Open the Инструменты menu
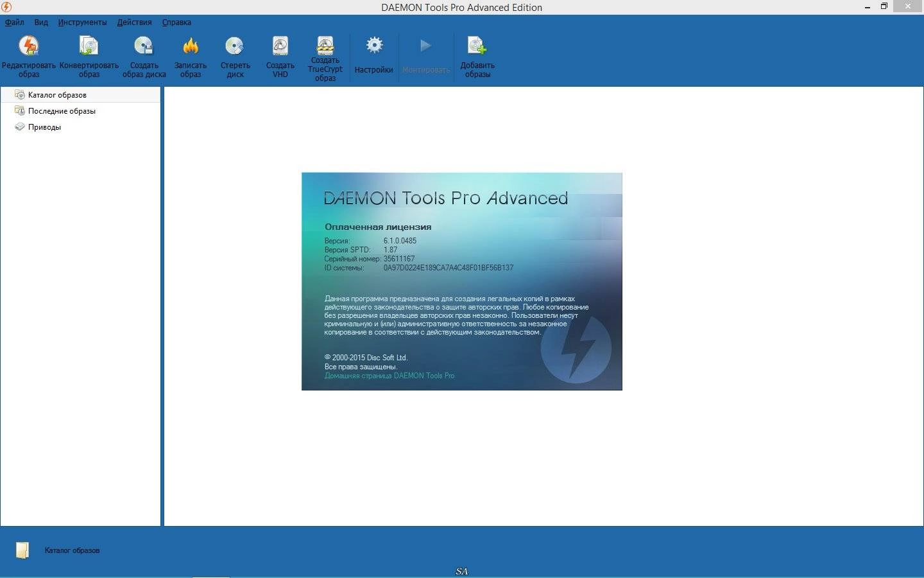This screenshot has height=578, width=924. pyautogui.click(x=82, y=22)
